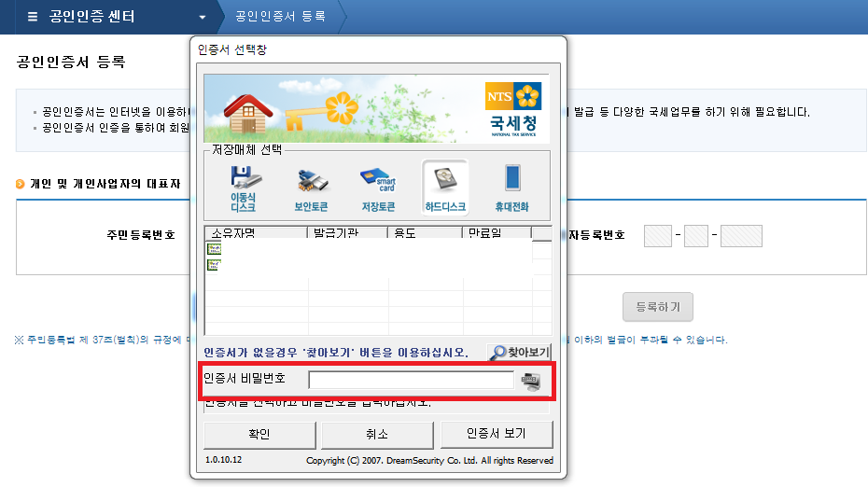This screenshot has width=868, height=487.
Task: Select 휴대전화 mobile phone storage
Action: 511,187
